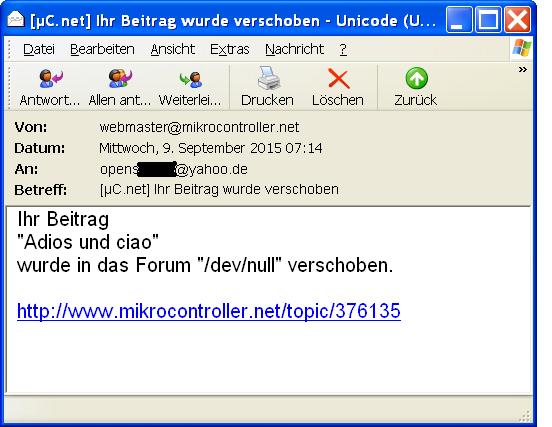The height and width of the screenshot is (427, 552).
Task: Open the Nachricht menu
Action: 294,49
